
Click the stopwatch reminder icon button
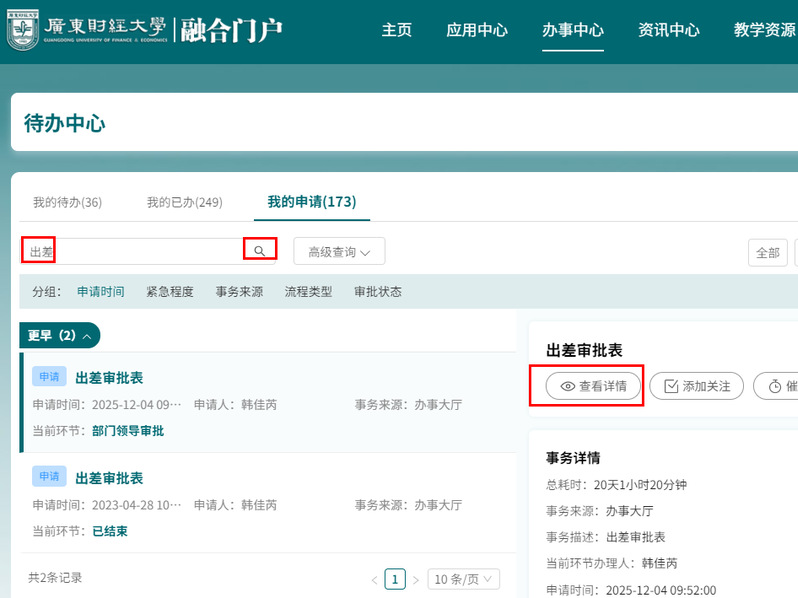(775, 386)
